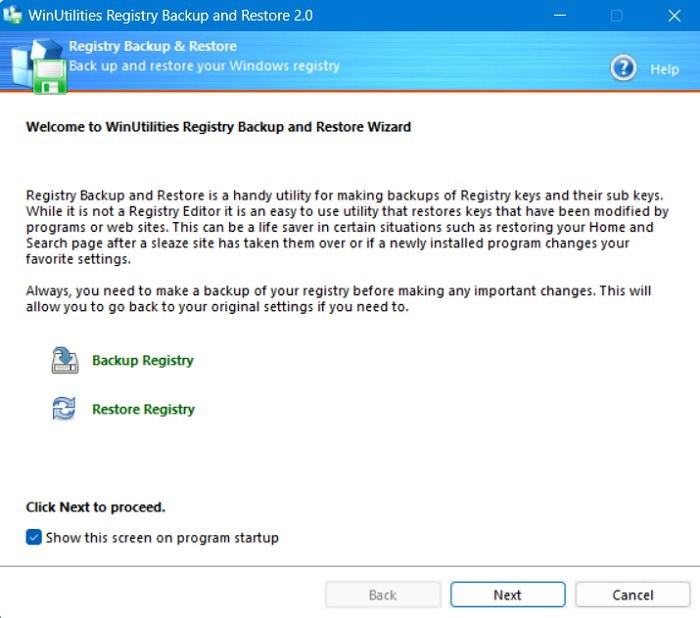The height and width of the screenshot is (618, 700).
Task: Click the 'Click Next to proceed.' text
Action: [96, 507]
